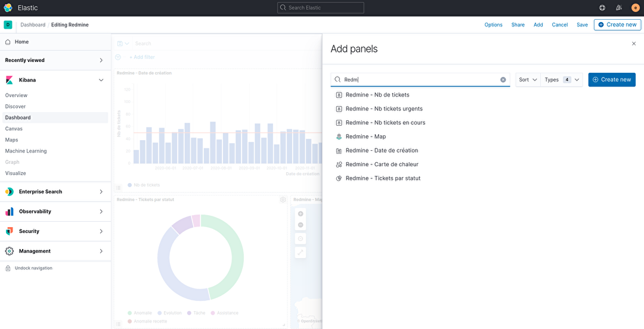Click the Observability logo icon
Viewport: 644px width, 329px height.
click(x=9, y=212)
